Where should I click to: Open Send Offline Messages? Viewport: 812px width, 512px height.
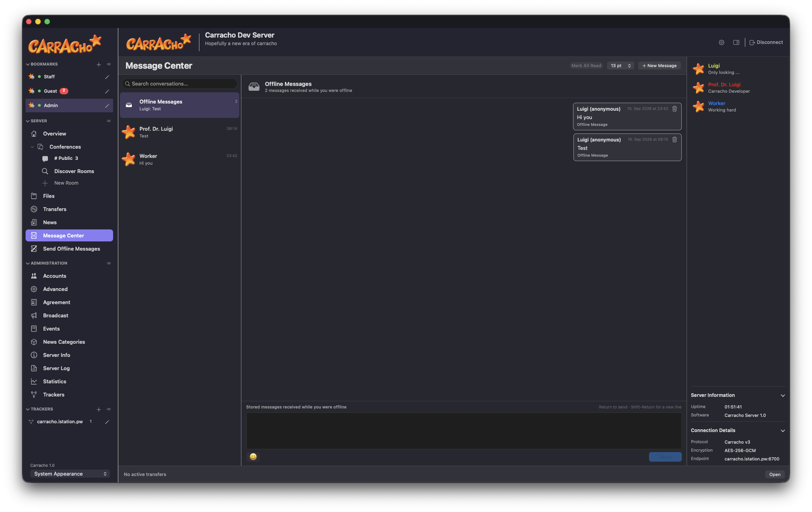[x=69, y=249]
